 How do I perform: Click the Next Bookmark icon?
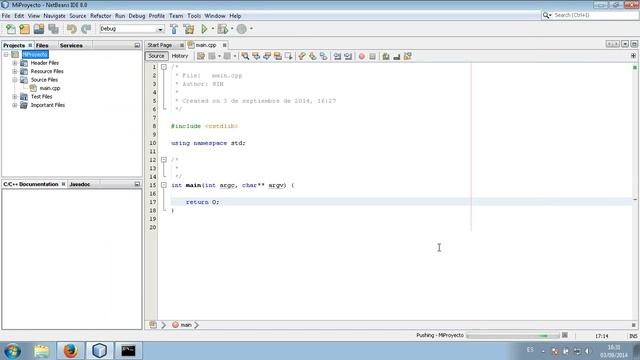click(312, 56)
